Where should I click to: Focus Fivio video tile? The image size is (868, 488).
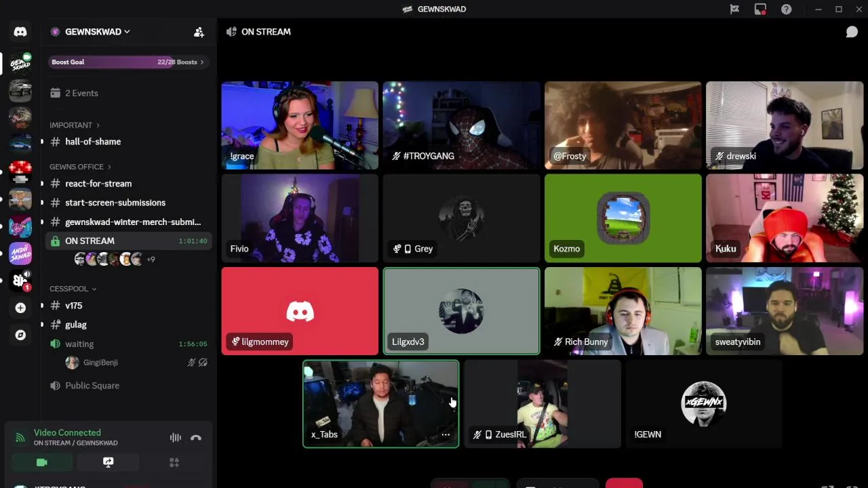click(x=300, y=218)
